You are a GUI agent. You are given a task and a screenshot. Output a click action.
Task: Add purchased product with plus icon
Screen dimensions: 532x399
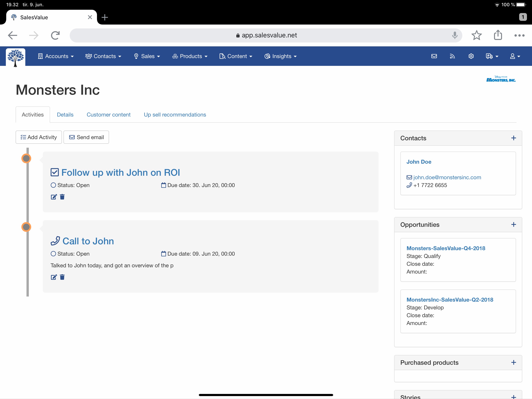point(514,362)
